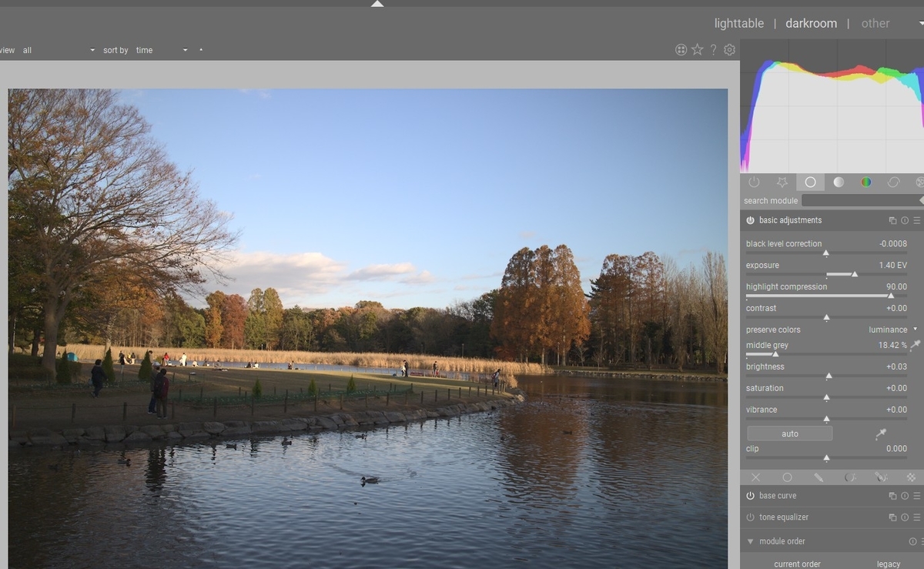Screen dimensions: 924x569
Task: Click inside the search module field
Action: pos(860,200)
